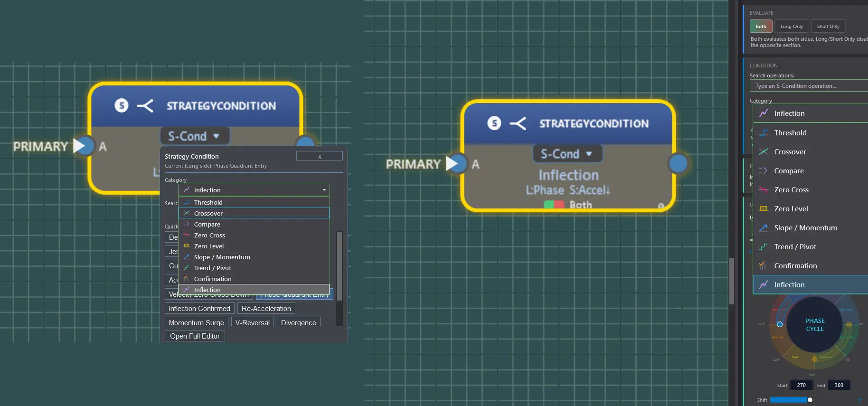The height and width of the screenshot is (406, 868).
Task: Choose Trend / Pivot in right panel category list
Action: [810, 247]
